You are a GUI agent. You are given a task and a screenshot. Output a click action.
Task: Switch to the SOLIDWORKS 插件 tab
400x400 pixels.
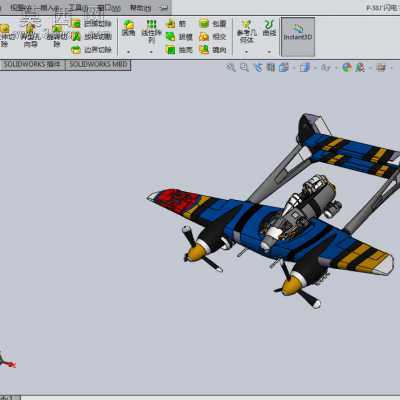click(32, 65)
